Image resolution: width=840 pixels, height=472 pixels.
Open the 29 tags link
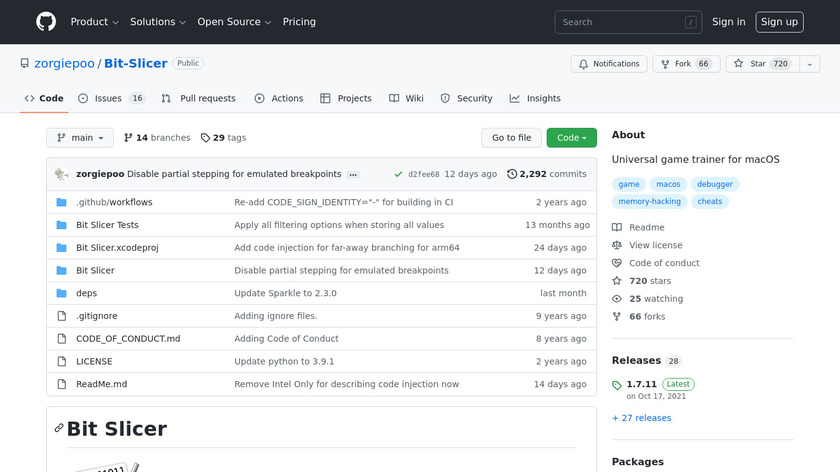click(x=223, y=138)
